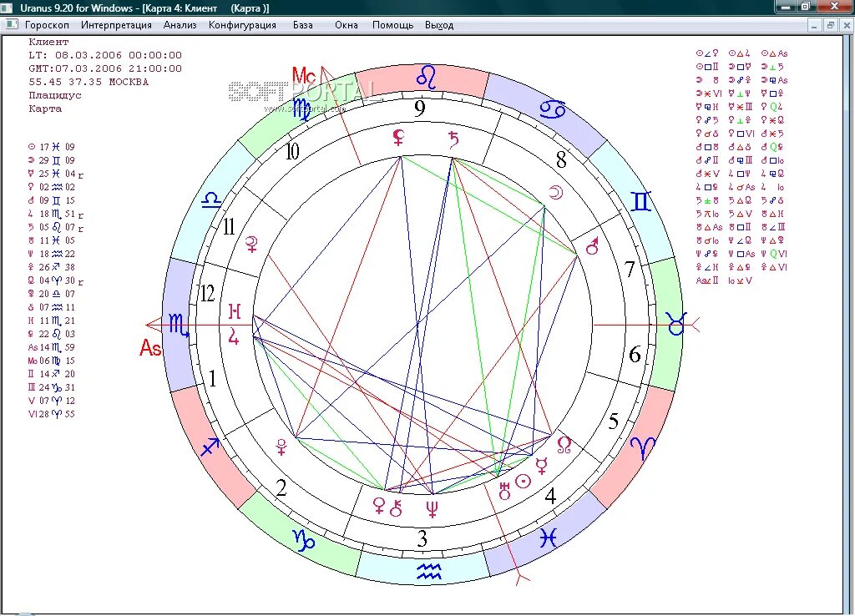Minimize the inner chart window

814,25
